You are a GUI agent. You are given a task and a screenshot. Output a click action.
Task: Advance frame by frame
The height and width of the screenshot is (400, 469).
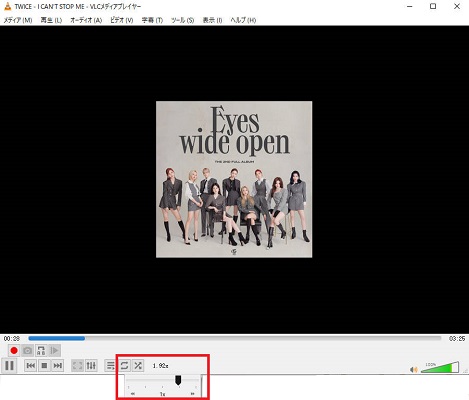[x=55, y=351]
